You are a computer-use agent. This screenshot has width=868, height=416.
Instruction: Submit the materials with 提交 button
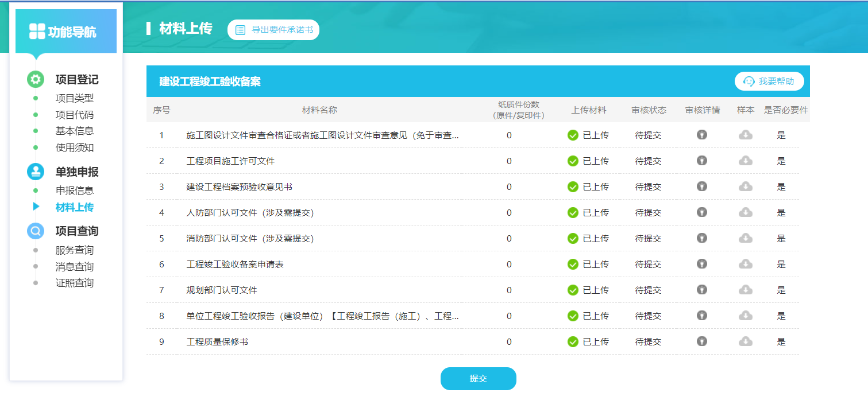click(478, 379)
